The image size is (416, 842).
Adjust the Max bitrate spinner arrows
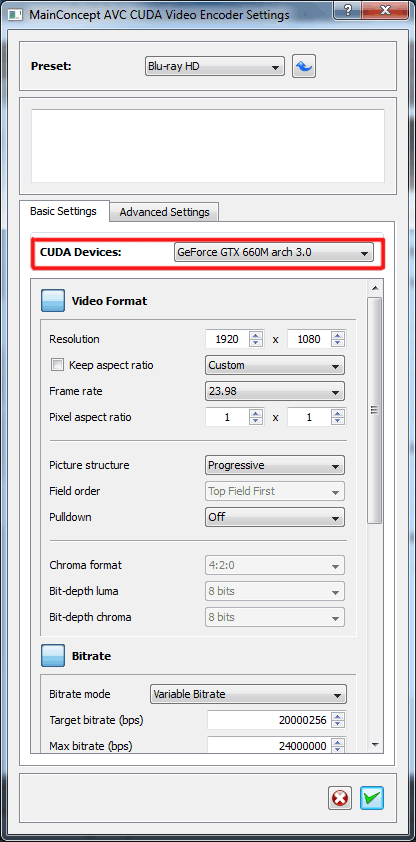(x=338, y=746)
